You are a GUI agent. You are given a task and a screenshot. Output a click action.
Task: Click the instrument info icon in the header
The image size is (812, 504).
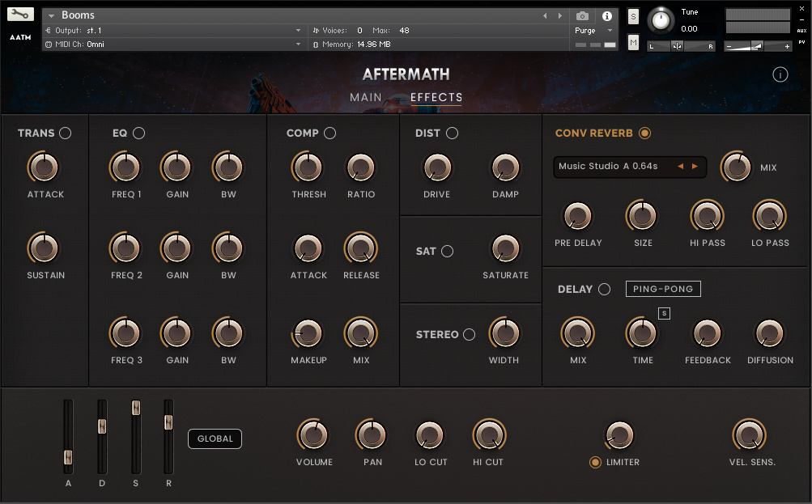click(606, 15)
